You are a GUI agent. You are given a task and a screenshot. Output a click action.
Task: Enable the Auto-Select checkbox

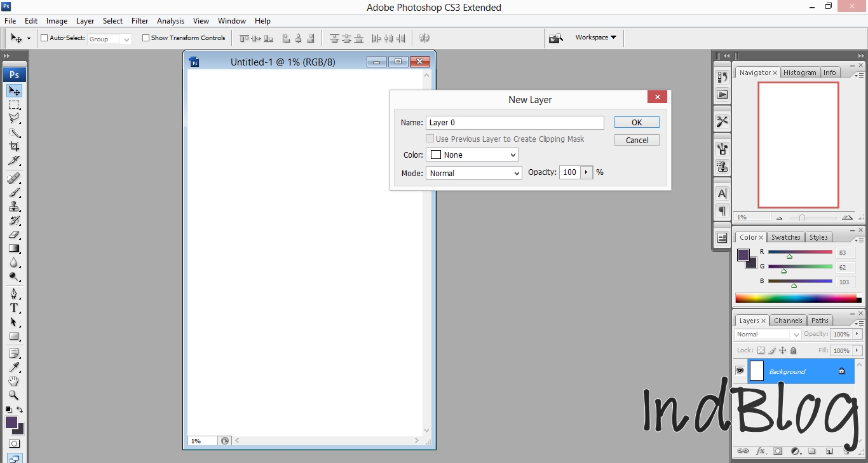pyautogui.click(x=44, y=38)
